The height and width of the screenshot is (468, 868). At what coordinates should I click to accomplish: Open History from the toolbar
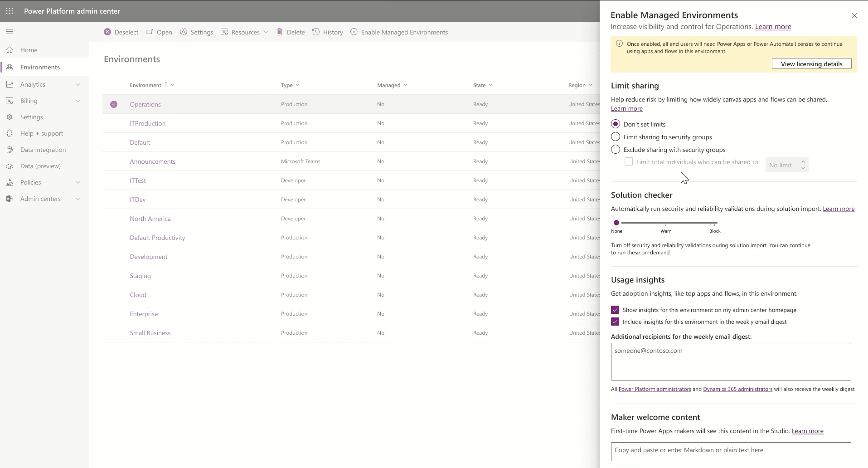click(x=328, y=32)
